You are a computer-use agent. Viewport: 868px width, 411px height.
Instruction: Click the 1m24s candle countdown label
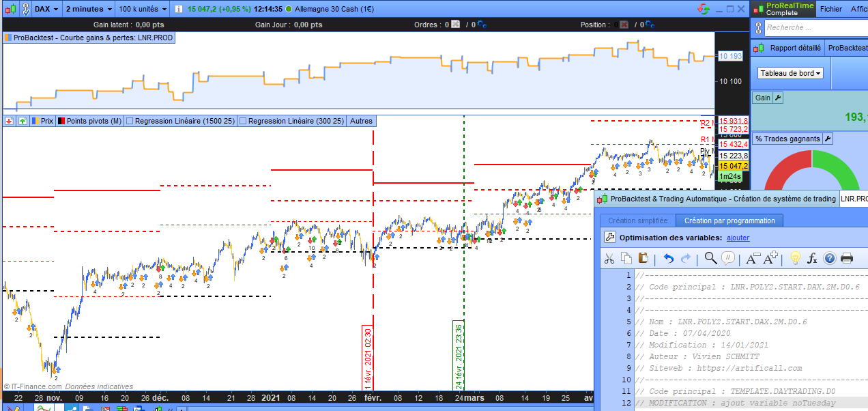(730, 176)
